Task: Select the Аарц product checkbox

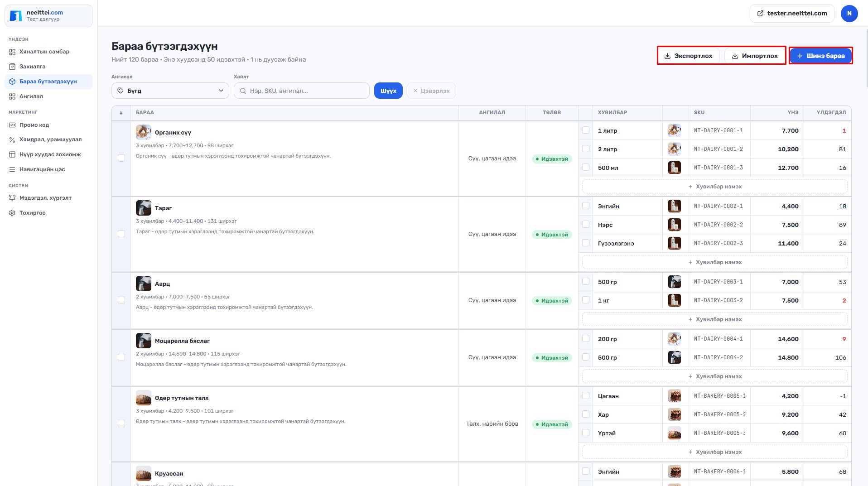Action: click(x=121, y=300)
